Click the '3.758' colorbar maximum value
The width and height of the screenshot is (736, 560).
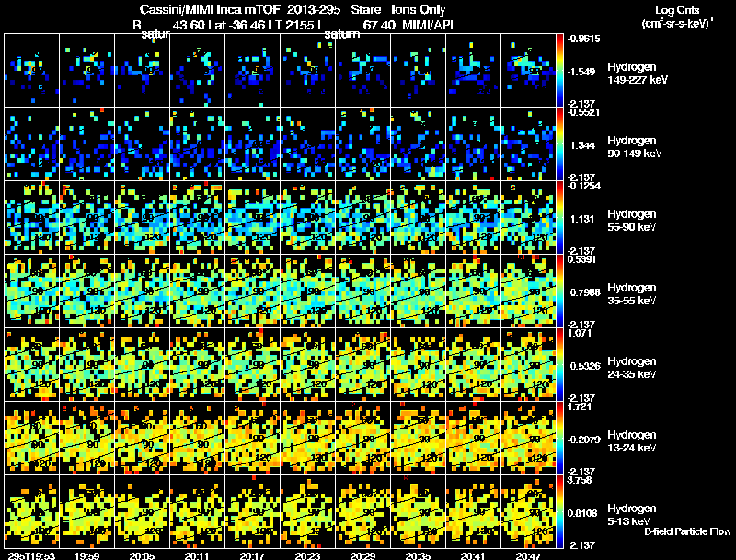580,481
